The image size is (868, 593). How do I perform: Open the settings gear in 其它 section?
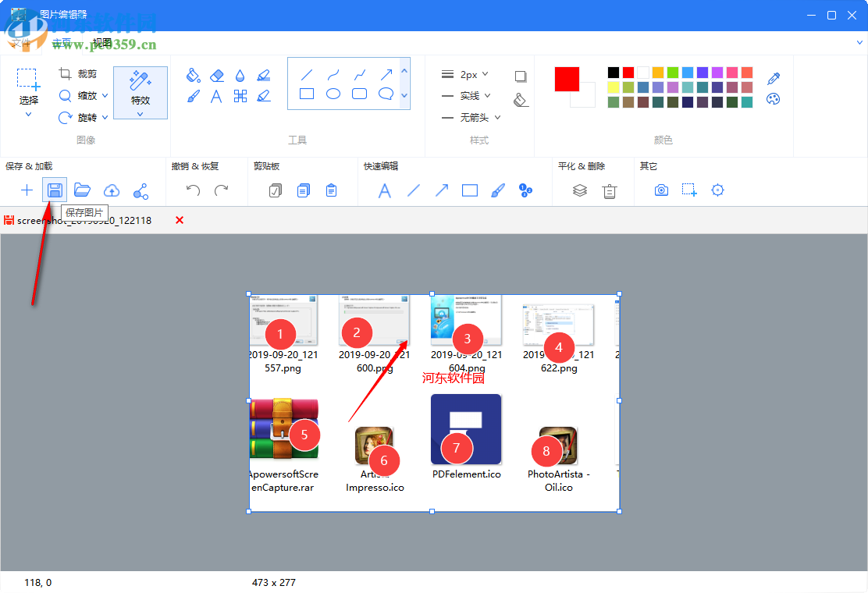(717, 190)
